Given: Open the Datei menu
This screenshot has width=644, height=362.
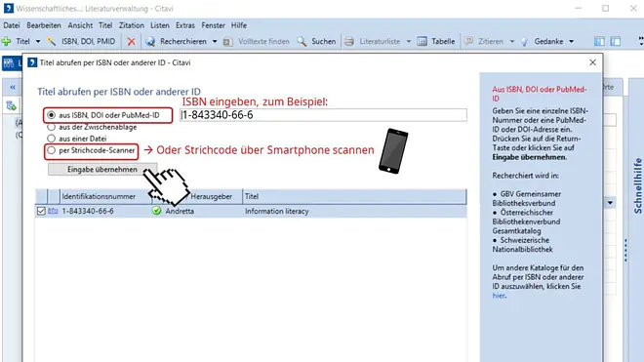Looking at the screenshot, I should (x=12, y=25).
